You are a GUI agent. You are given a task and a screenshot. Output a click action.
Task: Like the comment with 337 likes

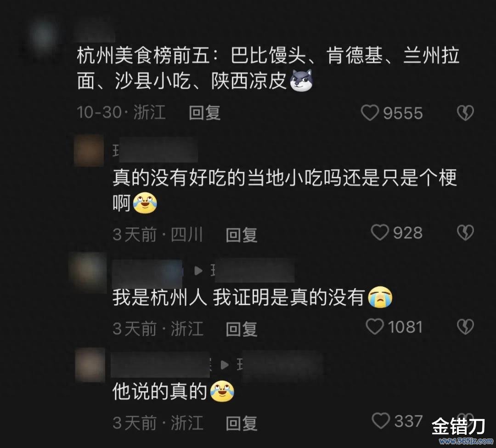[x=381, y=421]
